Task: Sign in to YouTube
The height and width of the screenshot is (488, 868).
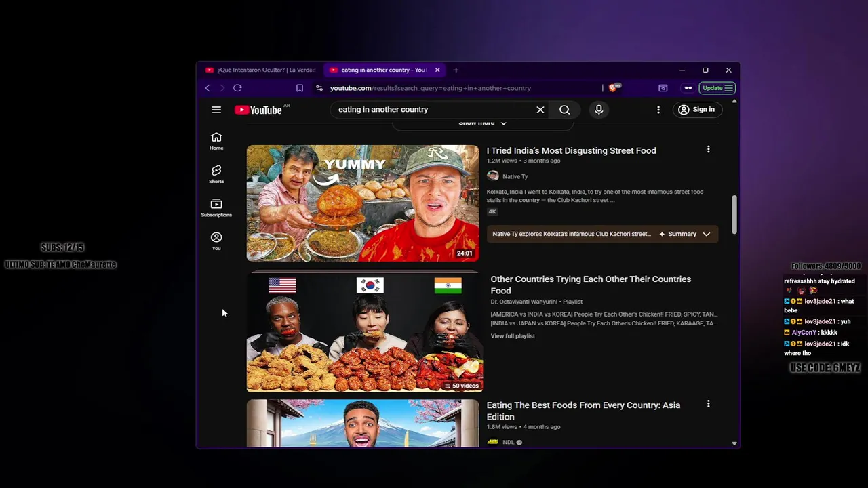Action: (697, 110)
